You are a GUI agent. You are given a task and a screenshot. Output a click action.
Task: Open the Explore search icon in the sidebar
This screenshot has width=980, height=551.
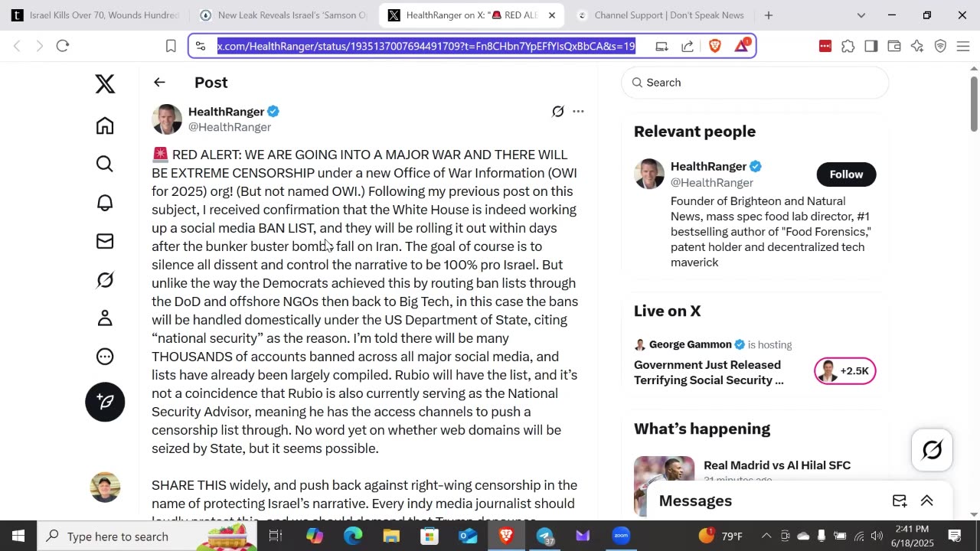pyautogui.click(x=105, y=164)
